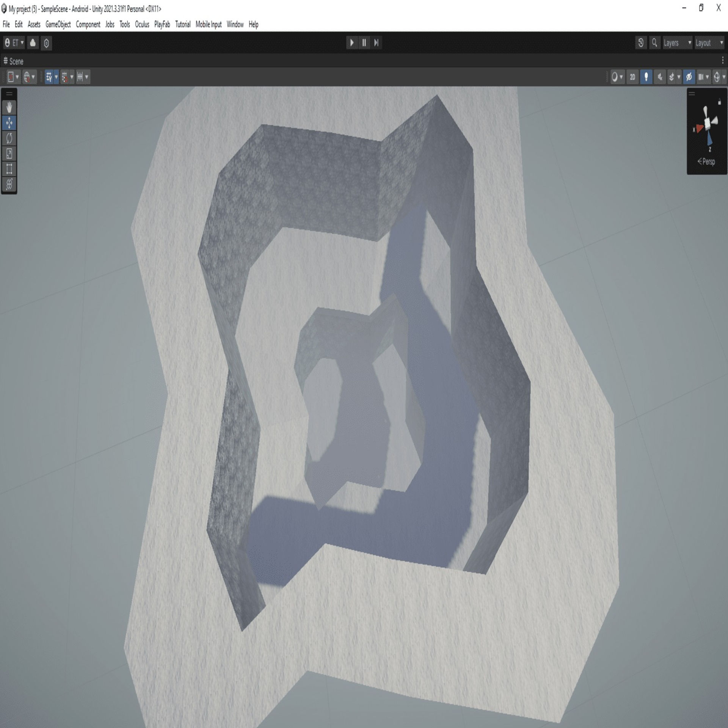The width and height of the screenshot is (728, 728).
Task: Open Undo History icon
Action: [x=640, y=43]
